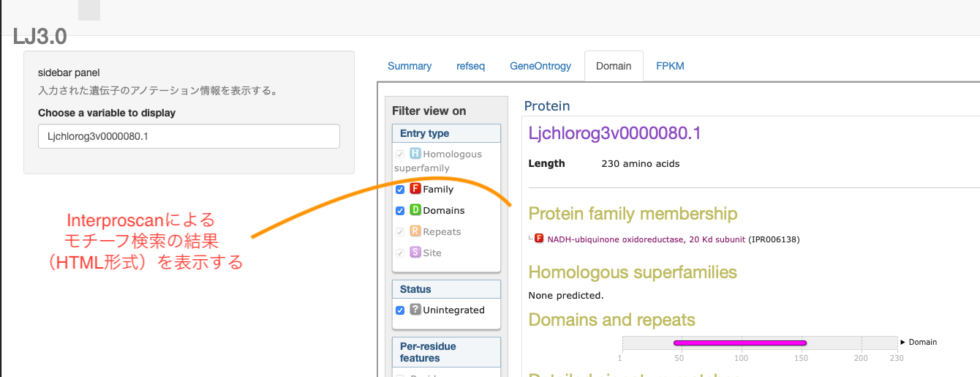This screenshot has width=980, height=377.
Task: Click the Ljchlorog3v0000080.1 protein heading
Action: click(x=614, y=133)
